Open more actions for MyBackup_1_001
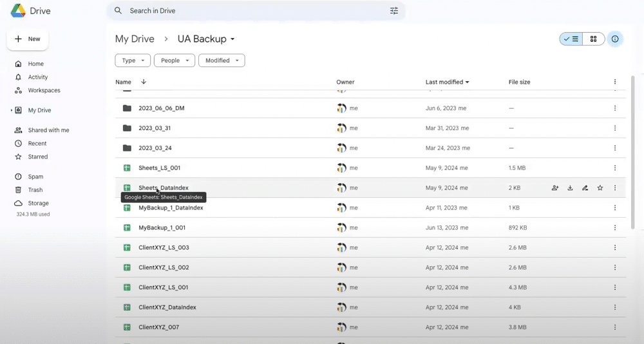 [615, 227]
